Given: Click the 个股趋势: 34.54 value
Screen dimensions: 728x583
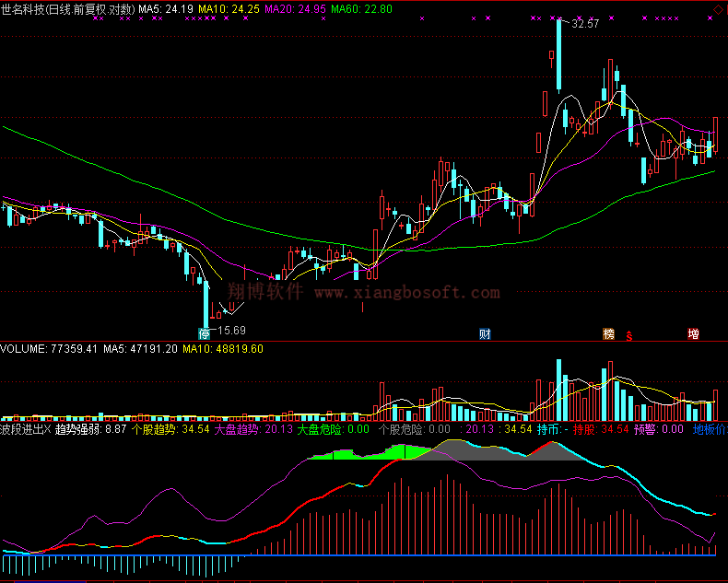Looking at the screenshot, I should click(170, 429).
